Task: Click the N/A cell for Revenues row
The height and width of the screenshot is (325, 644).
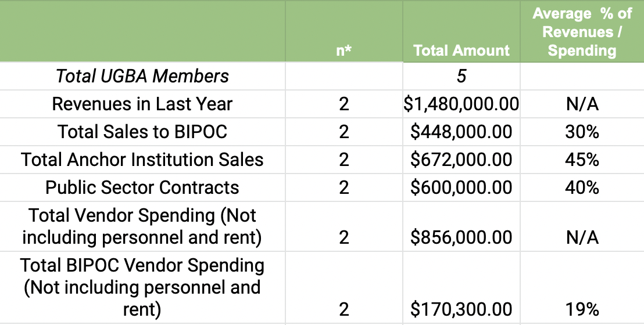Action: click(x=582, y=104)
